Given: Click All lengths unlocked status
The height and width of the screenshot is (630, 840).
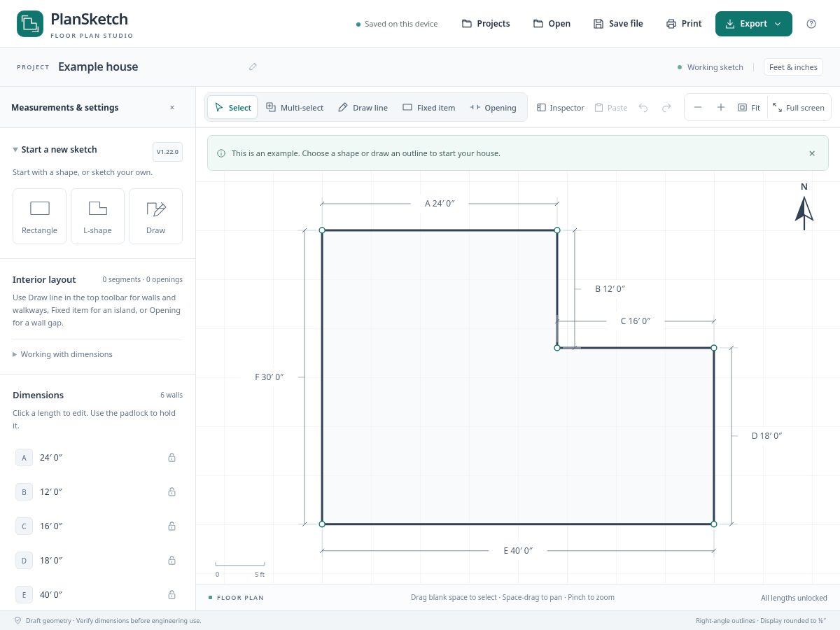Looking at the screenshot, I should (x=794, y=598).
